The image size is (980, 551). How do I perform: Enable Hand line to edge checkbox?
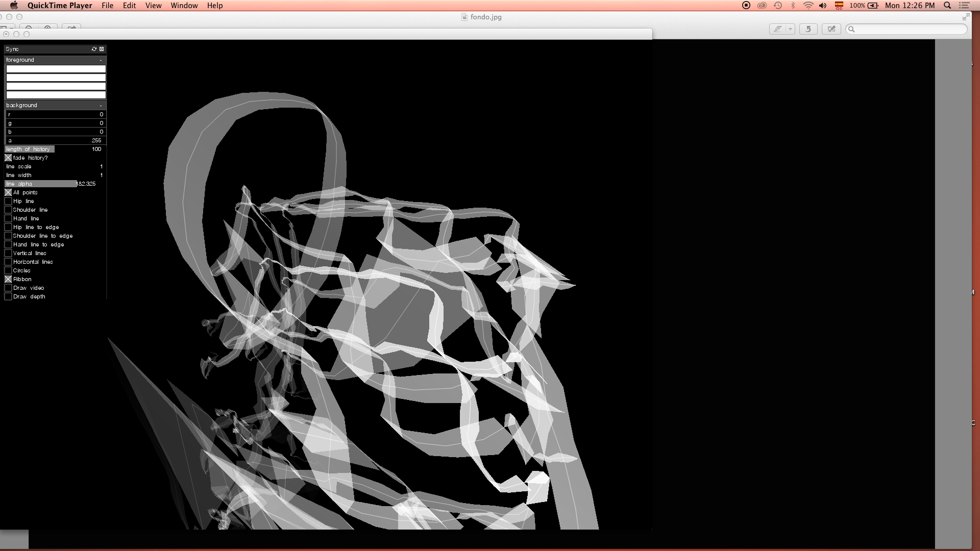[x=8, y=244]
